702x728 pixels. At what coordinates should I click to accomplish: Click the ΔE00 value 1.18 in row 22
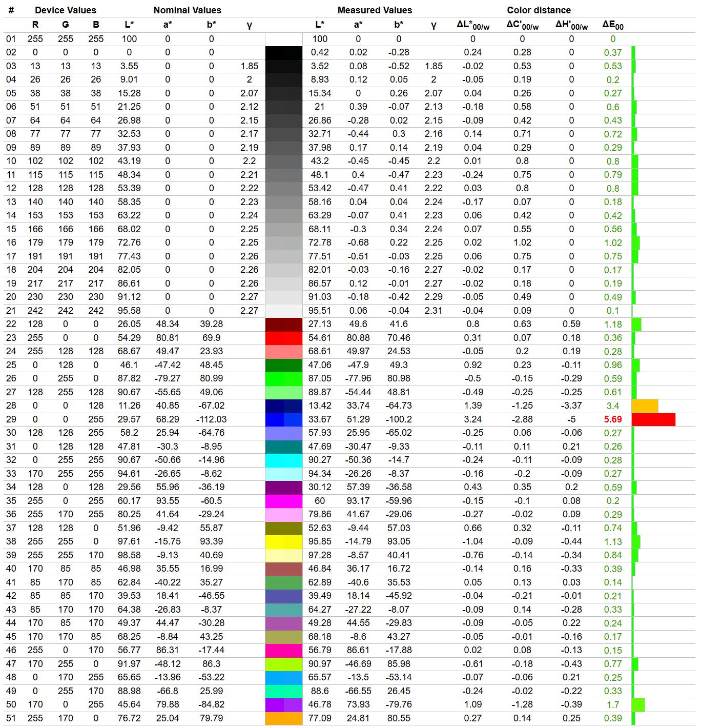[x=613, y=324]
